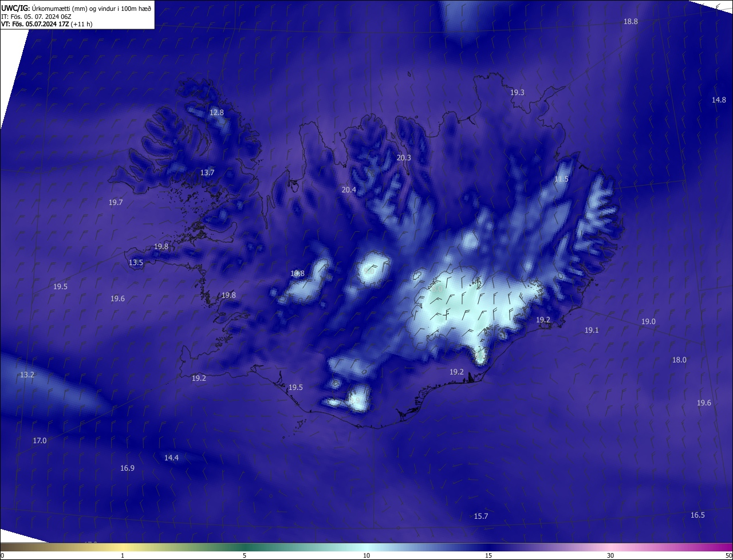Image resolution: width=733 pixels, height=560 pixels.
Task: Click the 16.5 value on the map
Action: click(x=697, y=515)
